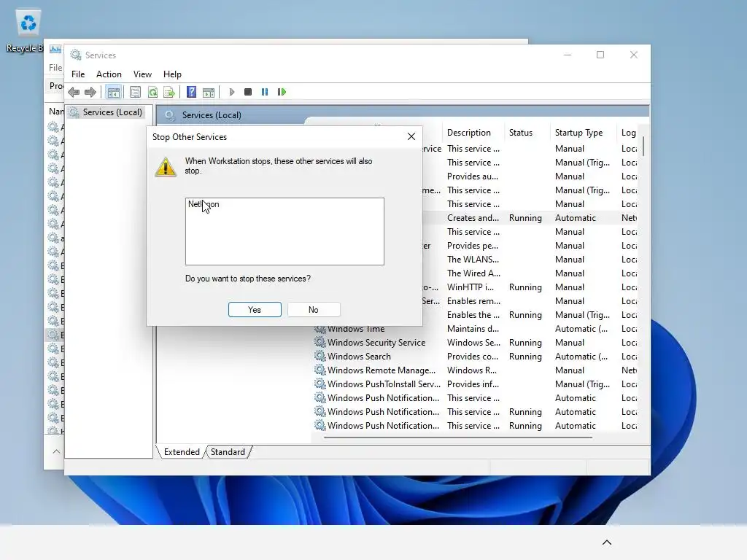Close the Stop Other Services dialog
Viewport: 747px width, 560px height.
click(411, 136)
